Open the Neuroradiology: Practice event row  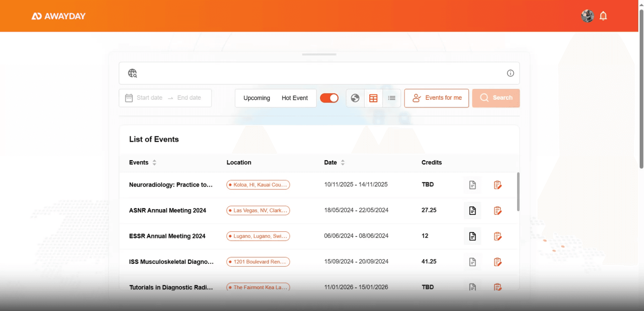pyautogui.click(x=318, y=185)
